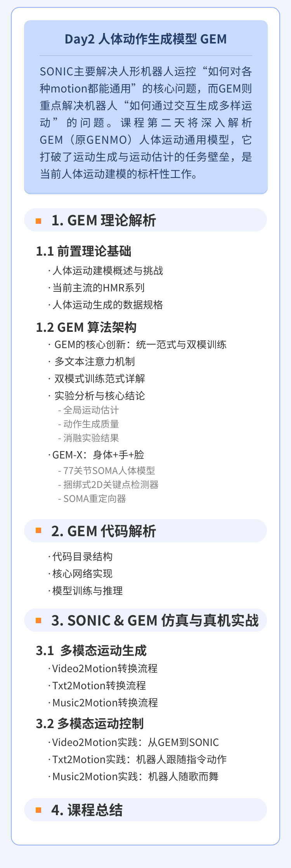The height and width of the screenshot is (868, 291).
Task: Open the 模型训练与推理 entry
Action: [x=87, y=591]
